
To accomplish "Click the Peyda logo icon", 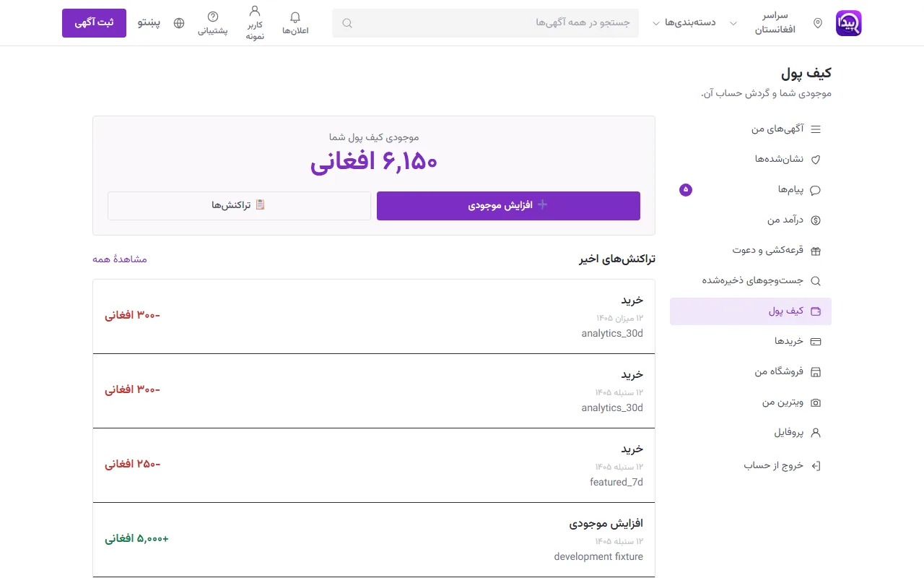I will (849, 23).
